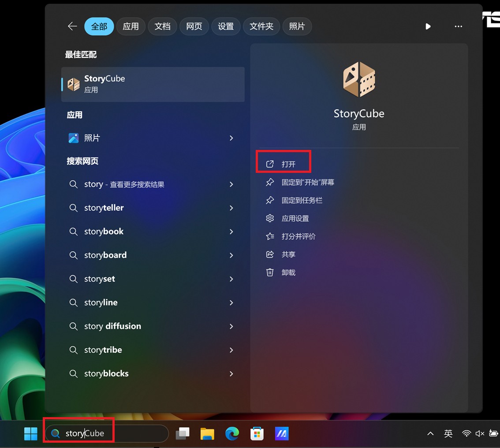Open the MyASUS taskbar app

[x=282, y=433]
